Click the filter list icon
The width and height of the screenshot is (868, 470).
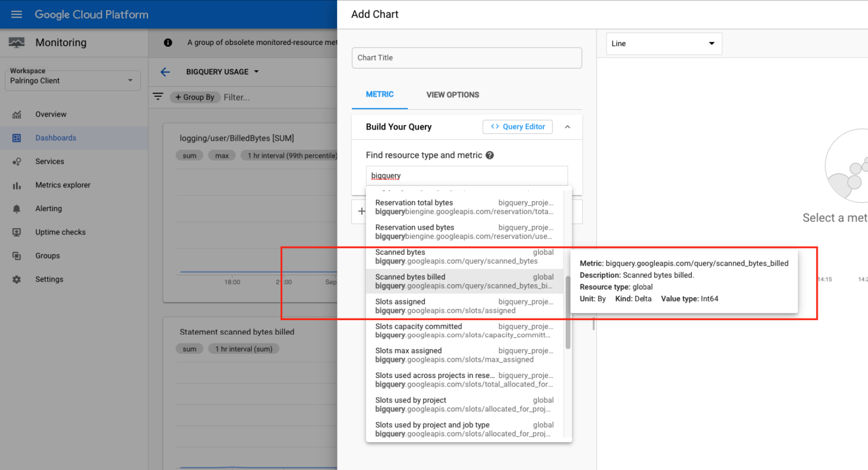coord(158,96)
